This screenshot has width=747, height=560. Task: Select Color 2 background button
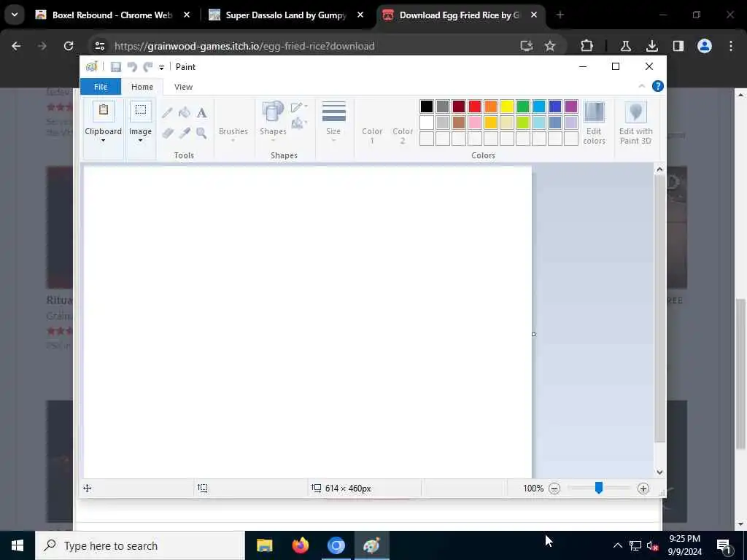[403, 122]
